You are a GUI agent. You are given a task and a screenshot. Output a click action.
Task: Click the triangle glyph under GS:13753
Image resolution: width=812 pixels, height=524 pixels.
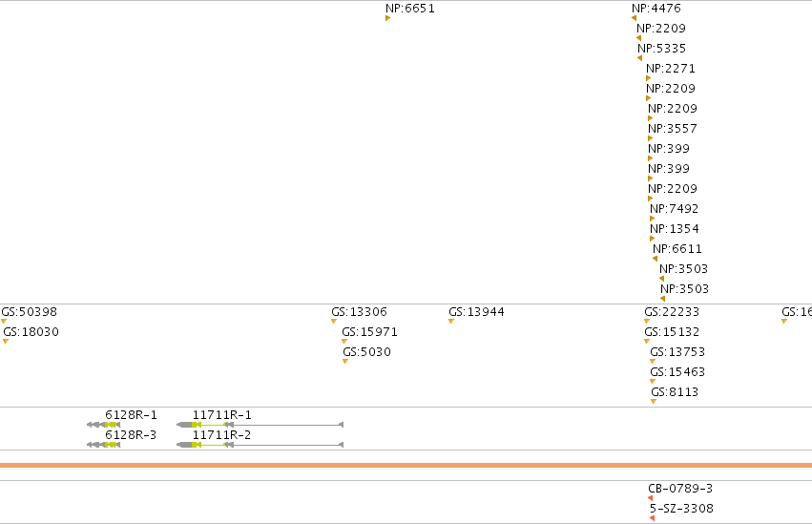(653, 362)
